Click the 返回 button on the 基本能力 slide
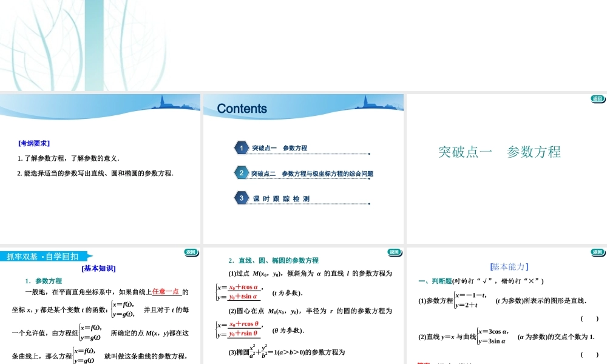Viewport: 607px width, 364px height. click(x=597, y=252)
